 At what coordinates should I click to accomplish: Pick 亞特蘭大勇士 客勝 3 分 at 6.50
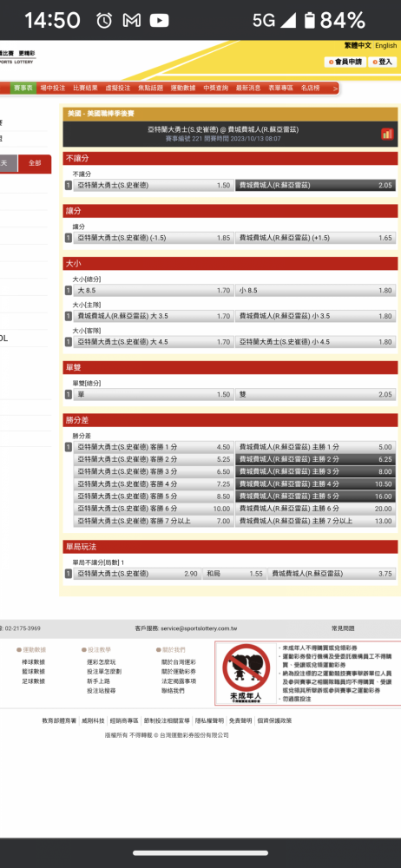pos(152,471)
